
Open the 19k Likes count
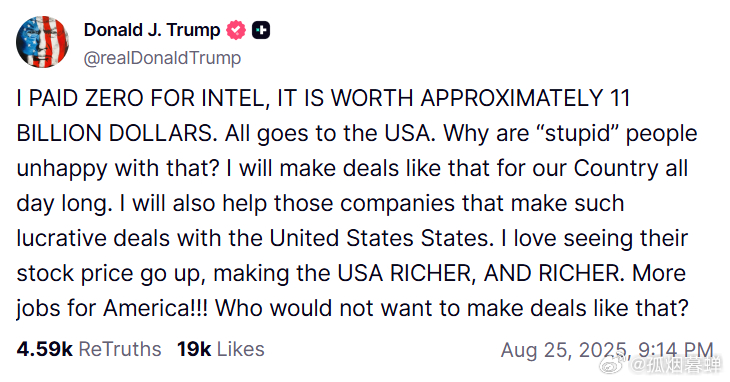pyautogui.click(x=194, y=349)
